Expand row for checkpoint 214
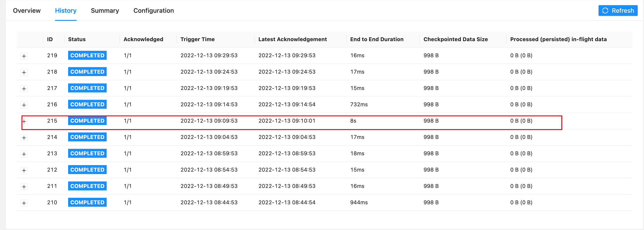This screenshot has height=230, width=644. click(24, 138)
